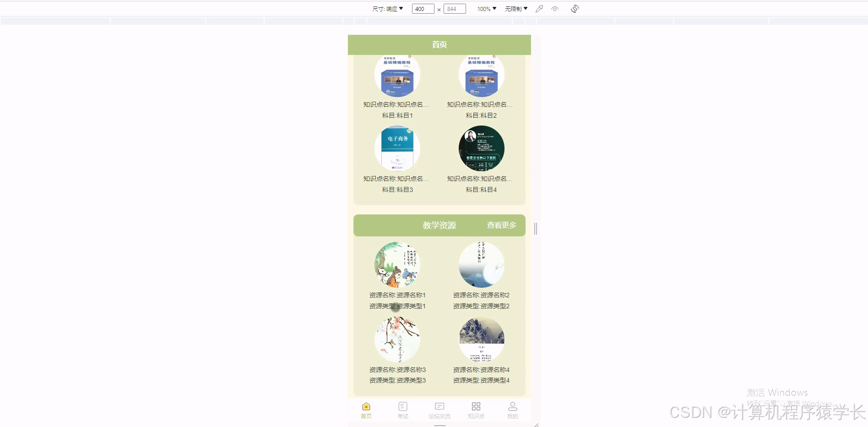This screenshot has height=427, width=868.
Task: Open the 尺寸:响应 device size dropdown
Action: (x=388, y=8)
